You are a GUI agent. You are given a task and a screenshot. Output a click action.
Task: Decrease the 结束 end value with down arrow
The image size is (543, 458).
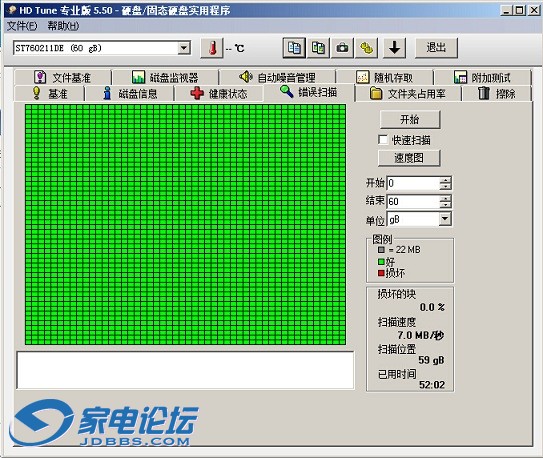tap(445, 205)
